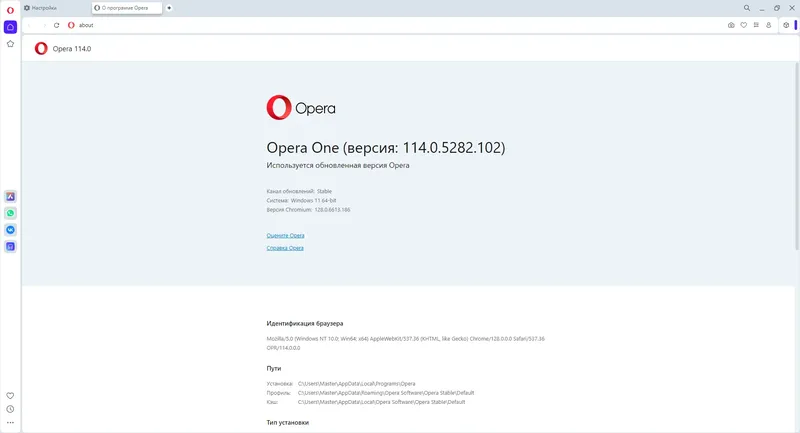
Task: Click the Оцените Opera link
Action: pyautogui.click(x=285, y=235)
